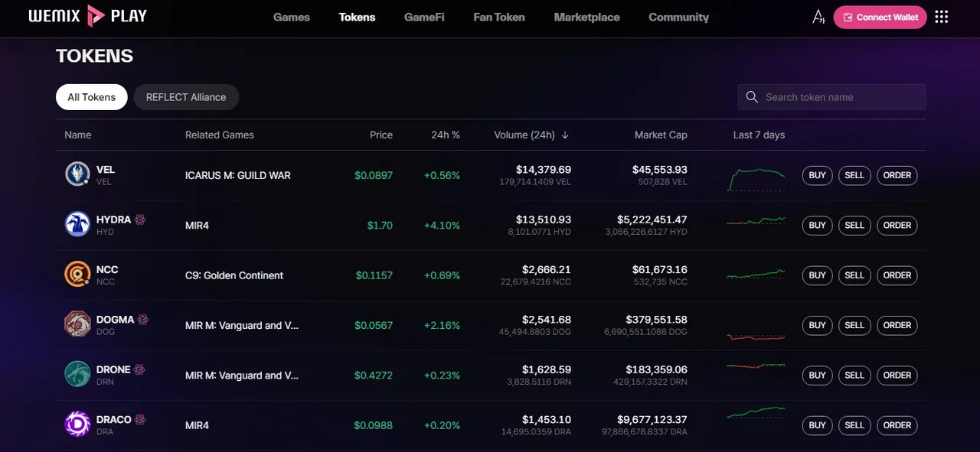Click the $14,379.69 volume value
980x452 pixels.
pos(543,170)
